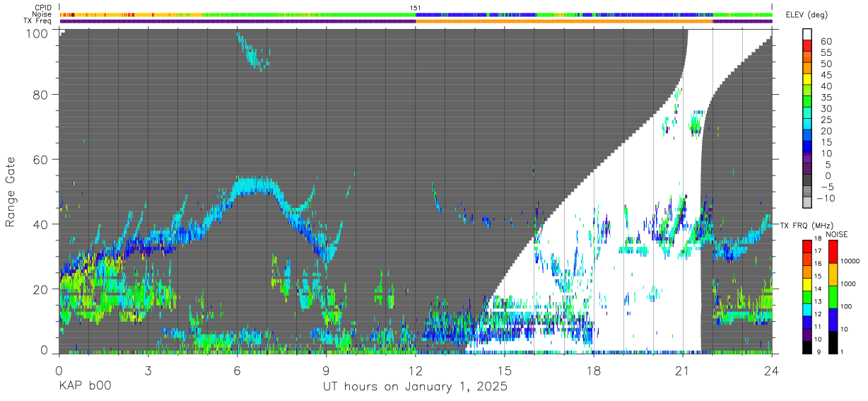This screenshot has width=868, height=401.
Task: Click the black NOISE swatch between 10 and 1
Action: tap(833, 342)
